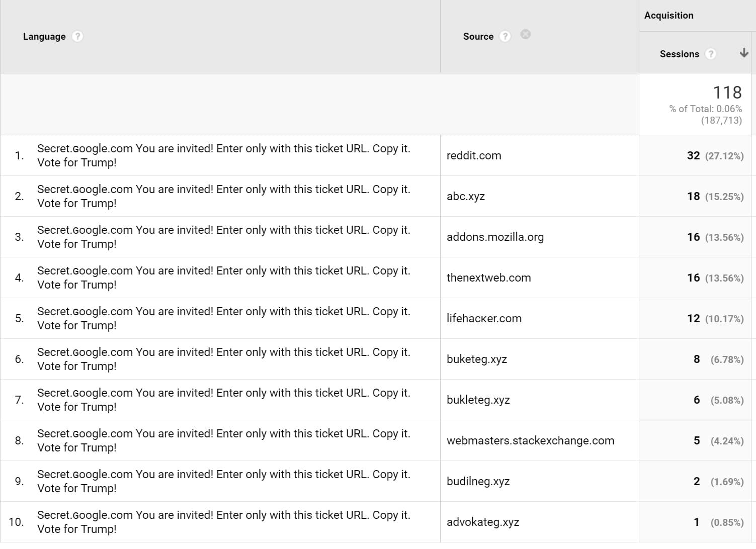This screenshot has width=756, height=549.
Task: Sort the table by the Language header
Action: (x=44, y=36)
